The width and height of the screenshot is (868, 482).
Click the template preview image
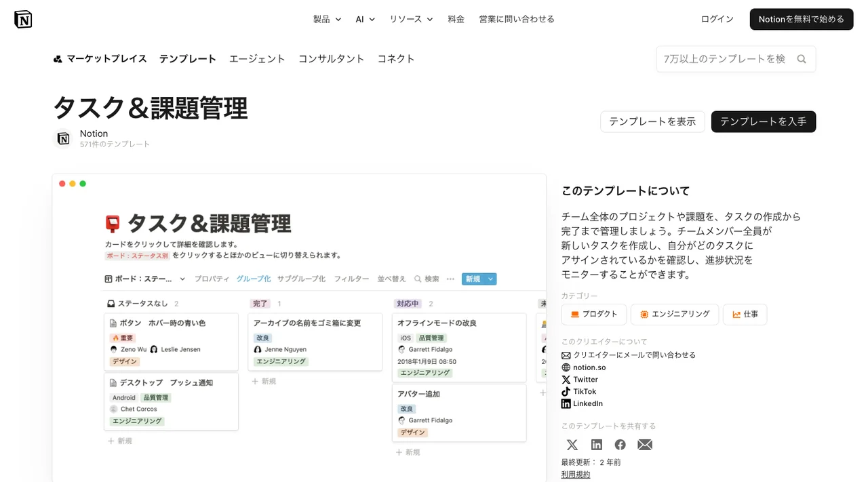pos(299,328)
